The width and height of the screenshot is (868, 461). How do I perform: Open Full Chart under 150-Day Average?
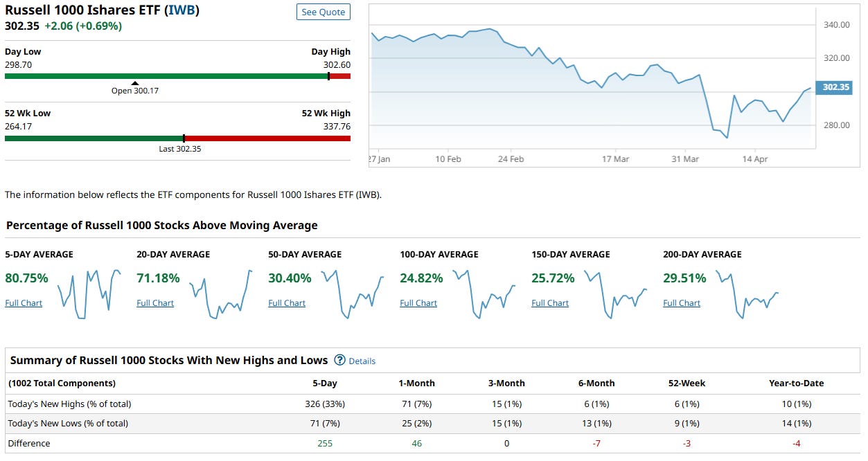click(x=550, y=303)
